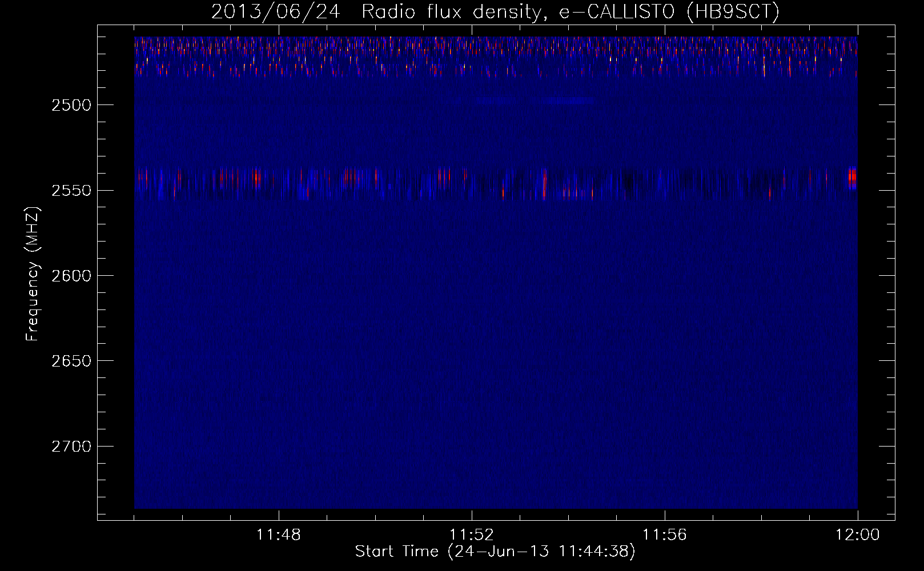Click the 12:00 time tick label
This screenshot has width=924, height=571.
(x=858, y=535)
